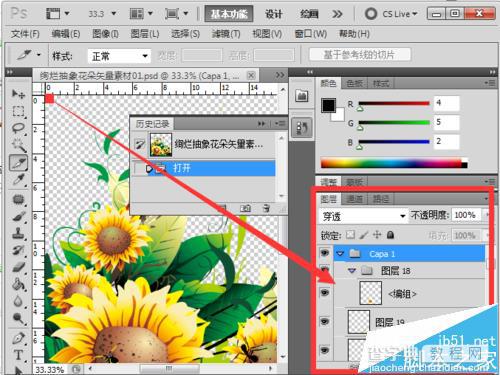Select the Dodge tool
The height and width of the screenshot is (375, 500).
[x=18, y=319]
